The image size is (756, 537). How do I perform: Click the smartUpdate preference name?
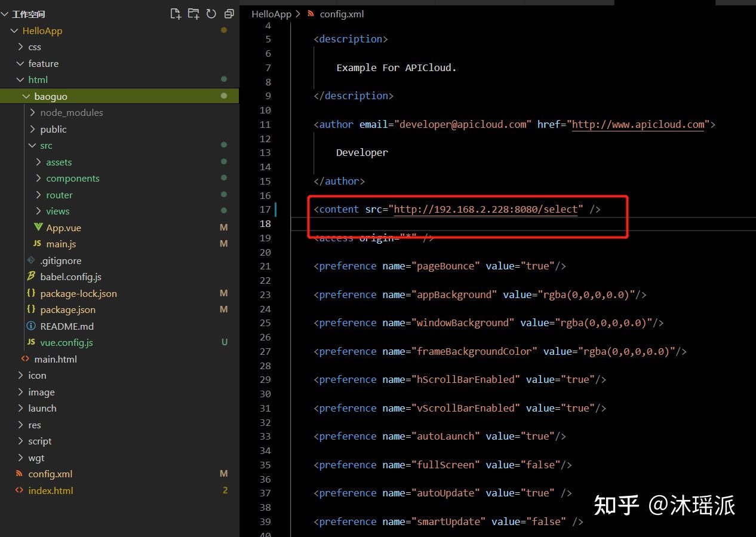(x=448, y=521)
